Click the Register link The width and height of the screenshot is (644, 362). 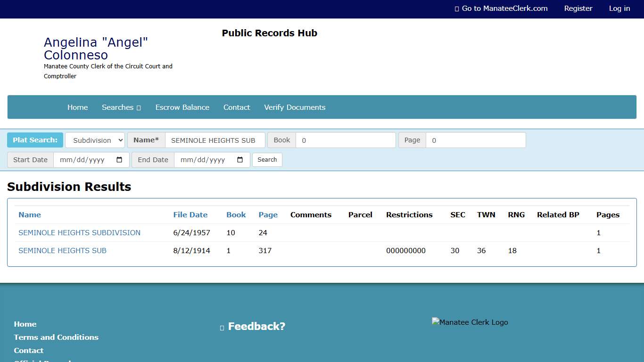pos(578,8)
